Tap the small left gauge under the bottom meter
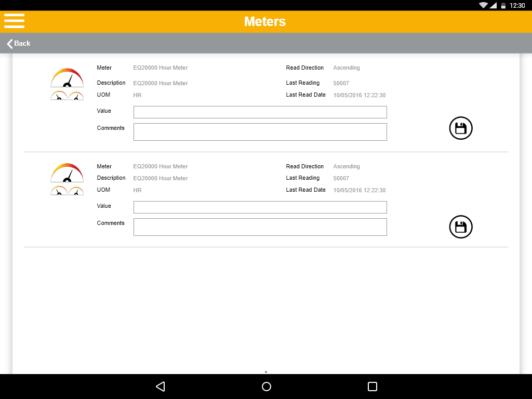 pos(59,191)
